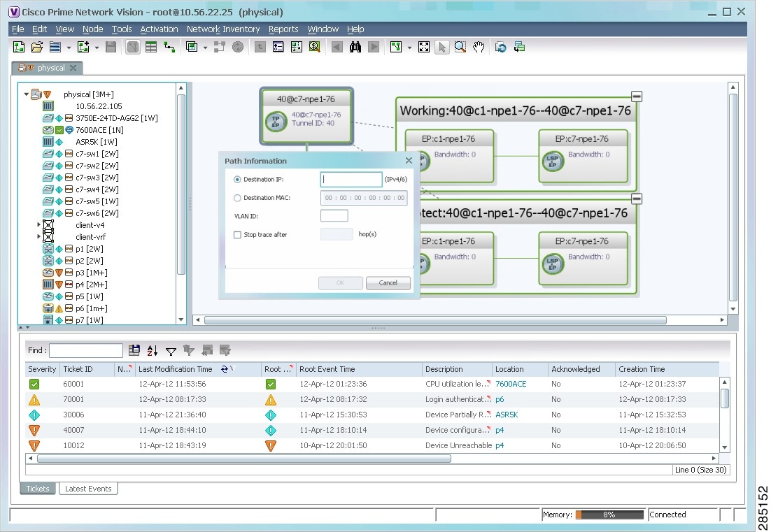The width and height of the screenshot is (771, 532).
Task: Click the map horizontal scrollbar
Action: (435, 320)
